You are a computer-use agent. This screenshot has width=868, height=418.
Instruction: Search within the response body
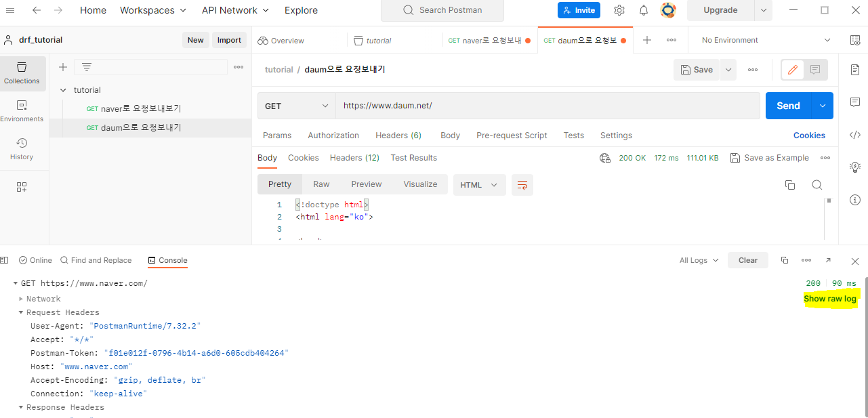[817, 185]
